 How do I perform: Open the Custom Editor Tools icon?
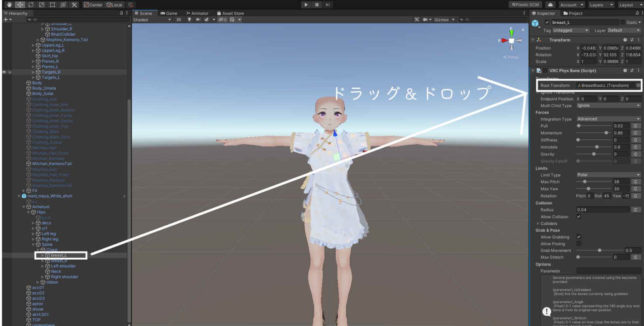pos(75,5)
